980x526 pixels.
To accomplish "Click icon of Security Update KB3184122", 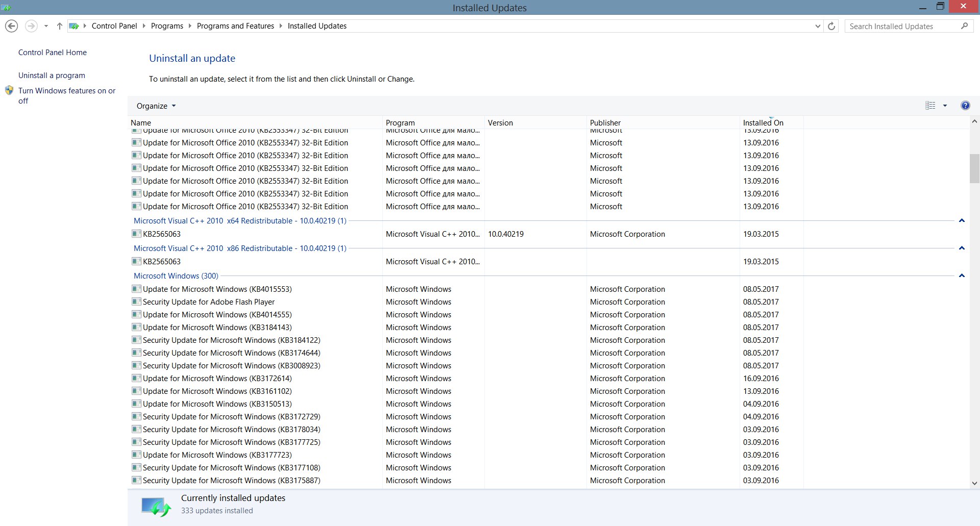I will pos(136,340).
